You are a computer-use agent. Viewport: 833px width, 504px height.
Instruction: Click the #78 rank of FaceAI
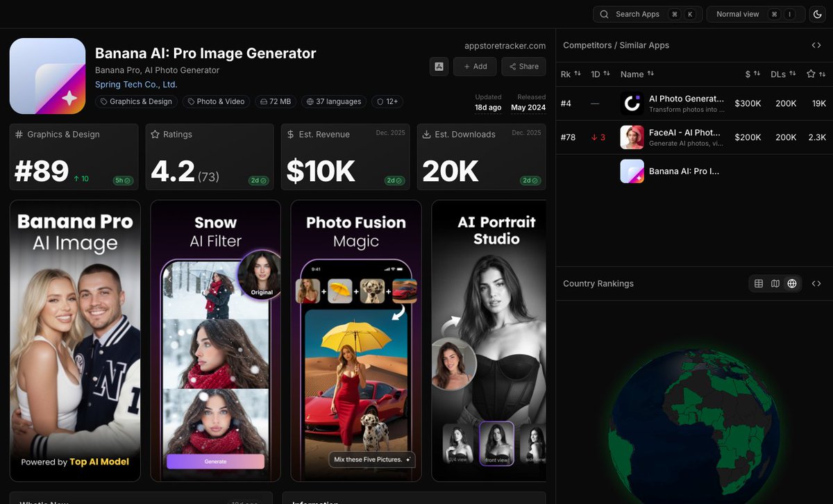[568, 137]
